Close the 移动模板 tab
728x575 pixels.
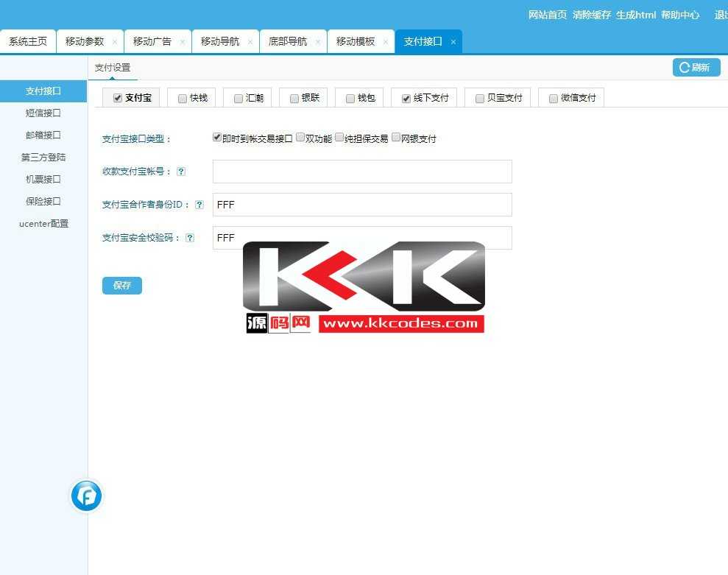coord(386,42)
